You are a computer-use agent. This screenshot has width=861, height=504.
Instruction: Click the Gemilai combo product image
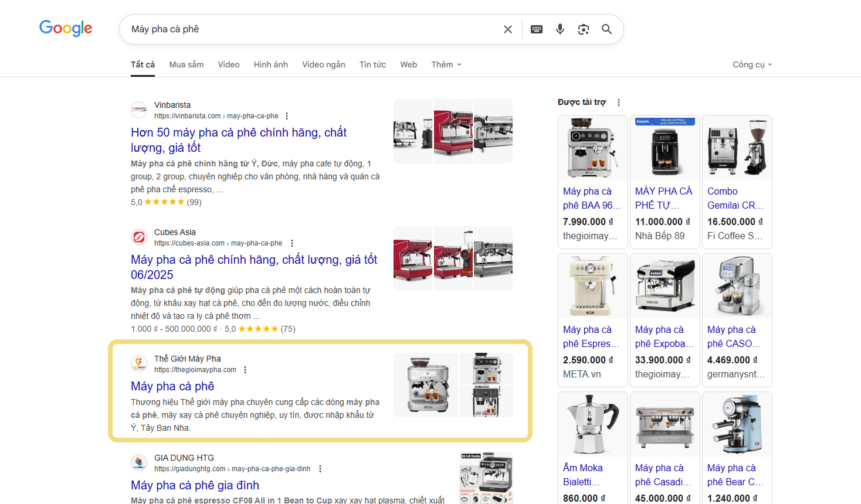[x=737, y=148]
